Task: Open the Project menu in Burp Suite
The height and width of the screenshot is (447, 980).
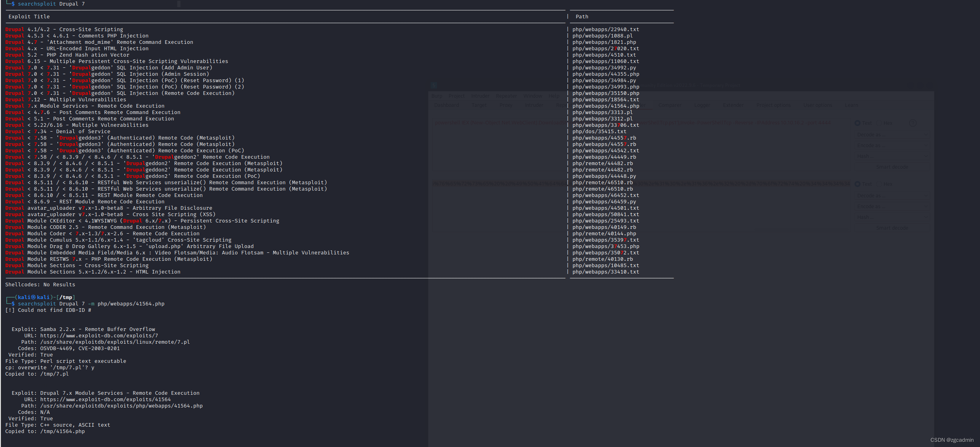Action: (456, 96)
